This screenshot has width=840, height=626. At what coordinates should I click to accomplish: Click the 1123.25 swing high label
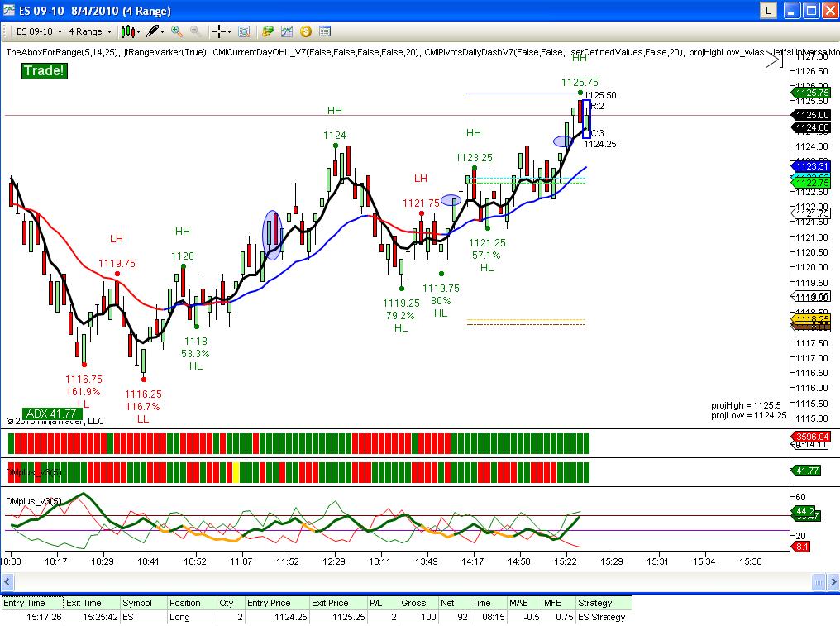pos(474,158)
